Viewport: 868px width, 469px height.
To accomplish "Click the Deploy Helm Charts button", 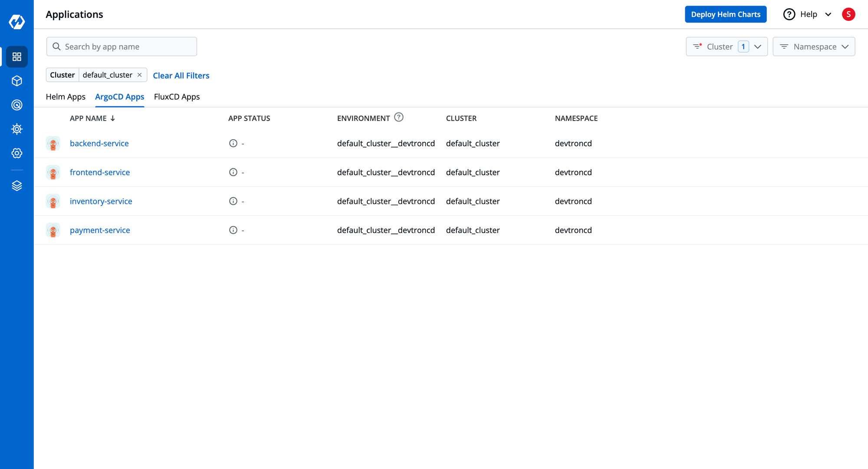I will (726, 14).
